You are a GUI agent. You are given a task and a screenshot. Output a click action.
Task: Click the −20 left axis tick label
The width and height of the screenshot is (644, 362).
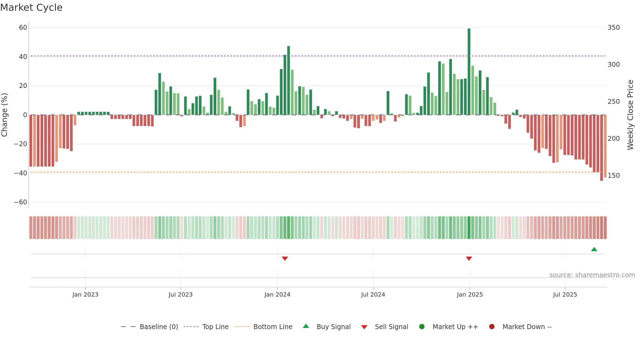pyautogui.click(x=21, y=144)
